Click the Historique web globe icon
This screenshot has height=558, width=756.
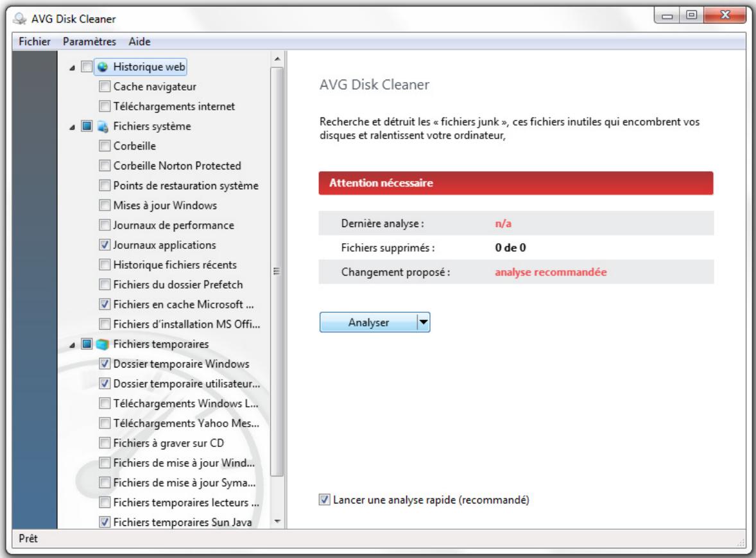[103, 67]
